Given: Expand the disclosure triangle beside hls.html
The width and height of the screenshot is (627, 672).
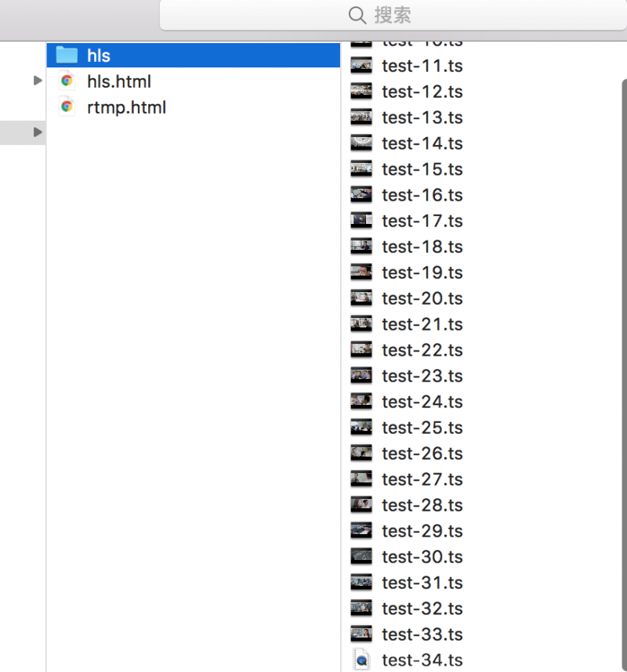Looking at the screenshot, I should tap(38, 81).
